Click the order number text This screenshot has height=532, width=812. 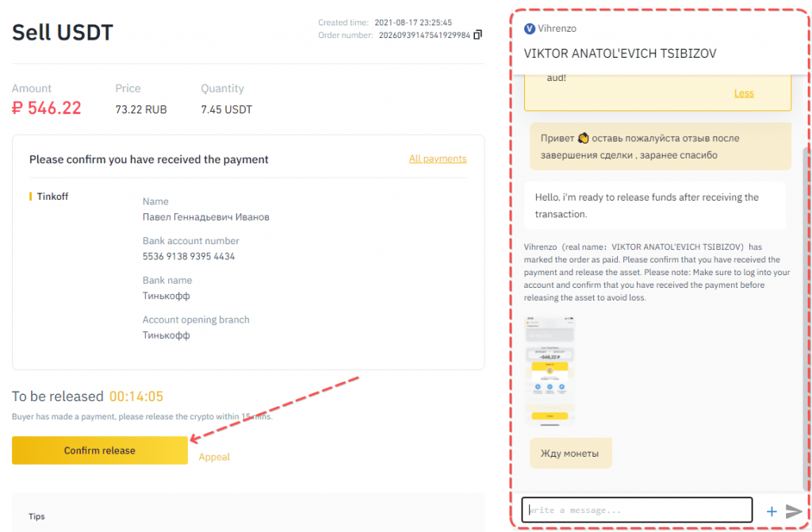pos(424,35)
